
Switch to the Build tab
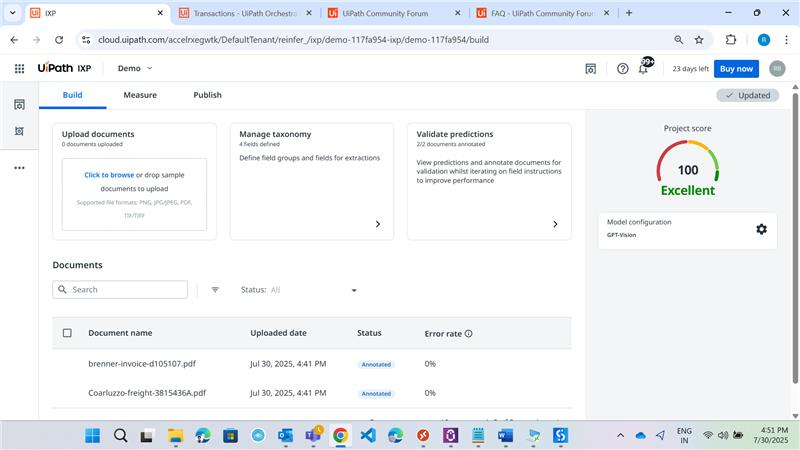coord(72,95)
